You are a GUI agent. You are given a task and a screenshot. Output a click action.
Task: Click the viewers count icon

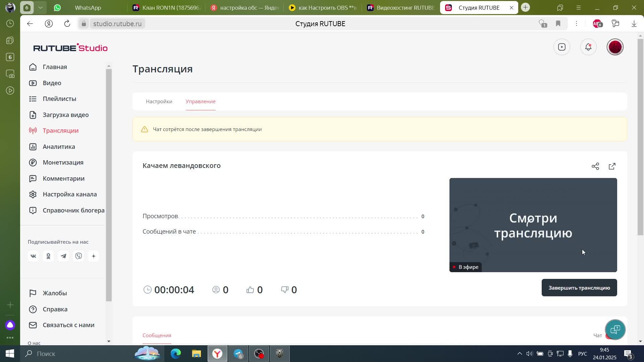[x=216, y=290]
